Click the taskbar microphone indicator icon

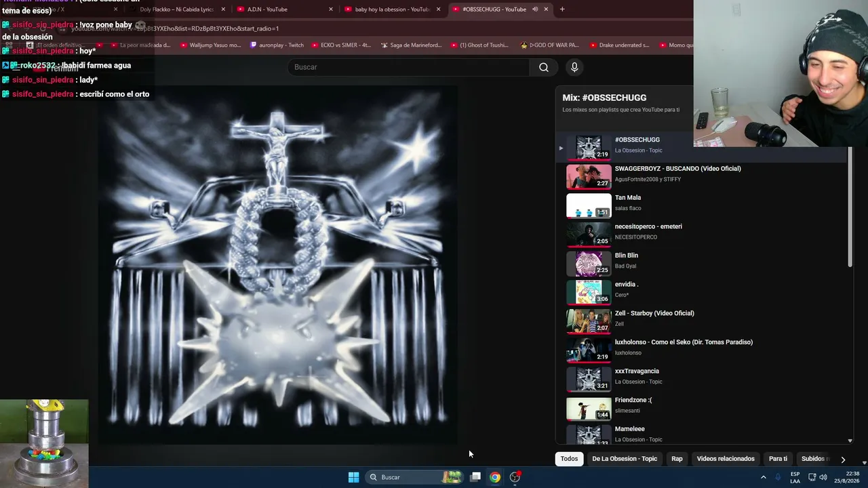pos(778,477)
